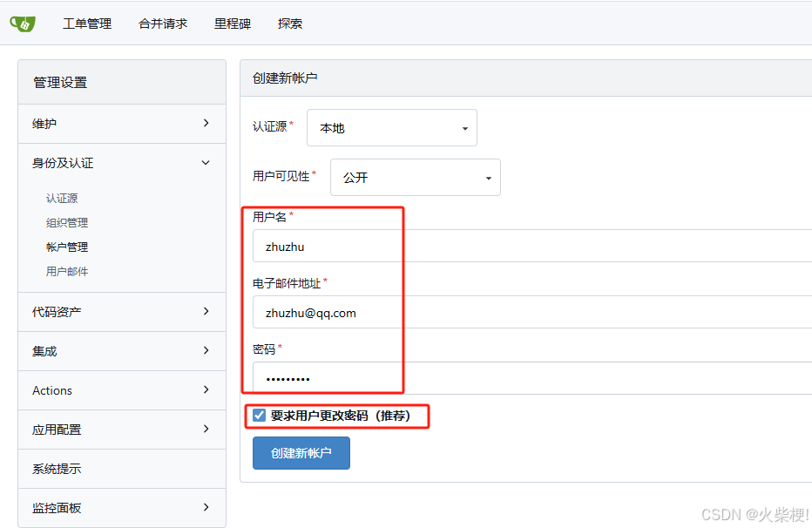Image resolution: width=812 pixels, height=528 pixels.
Task: Open 认证源 under 身份及认证
Action: pos(62,199)
